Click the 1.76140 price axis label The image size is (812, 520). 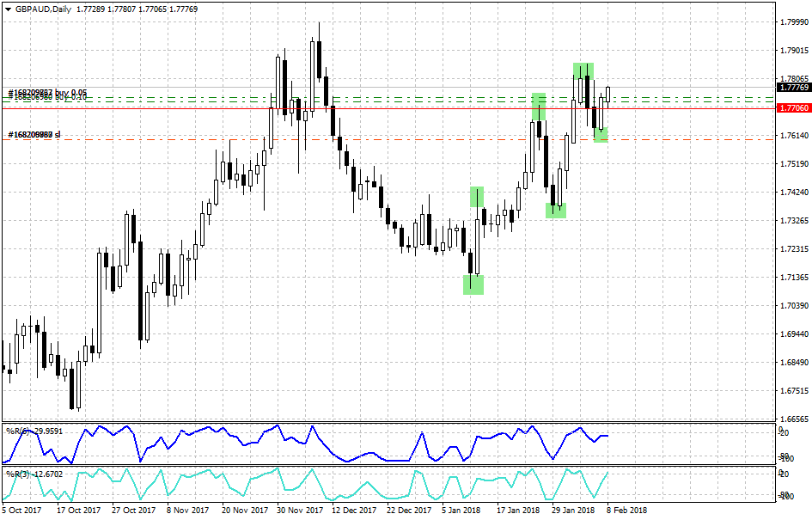point(794,136)
